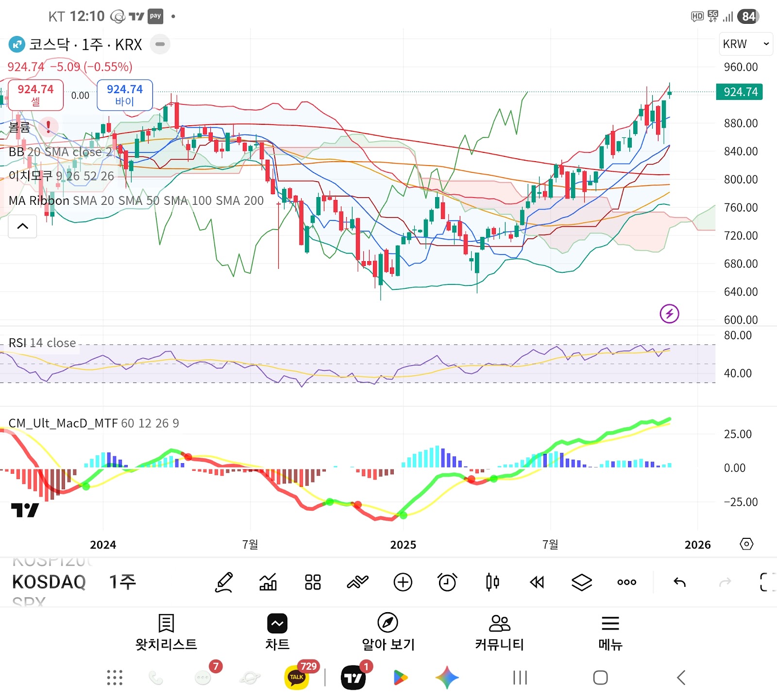Switch to the 커뮤니티 tab

point(499,632)
